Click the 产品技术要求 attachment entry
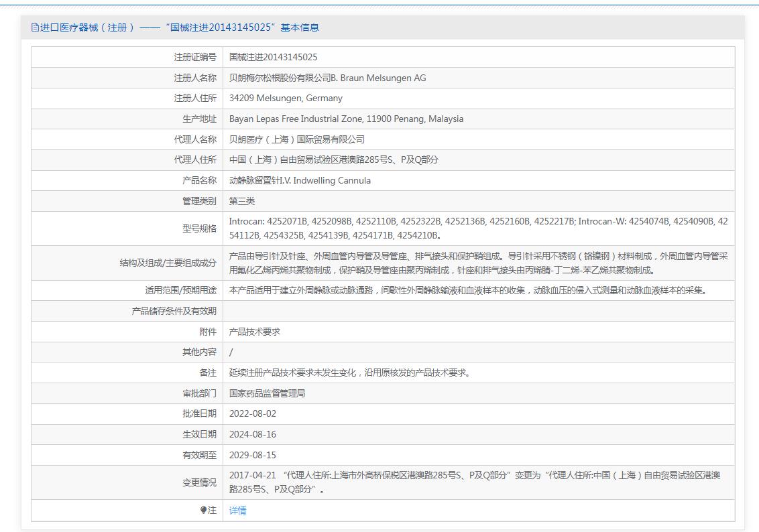The height and width of the screenshot is (532, 759). (255, 332)
